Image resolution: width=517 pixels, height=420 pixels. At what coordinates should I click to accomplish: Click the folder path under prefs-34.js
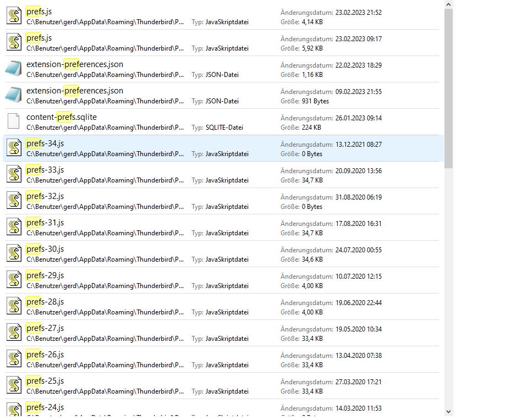coord(105,154)
